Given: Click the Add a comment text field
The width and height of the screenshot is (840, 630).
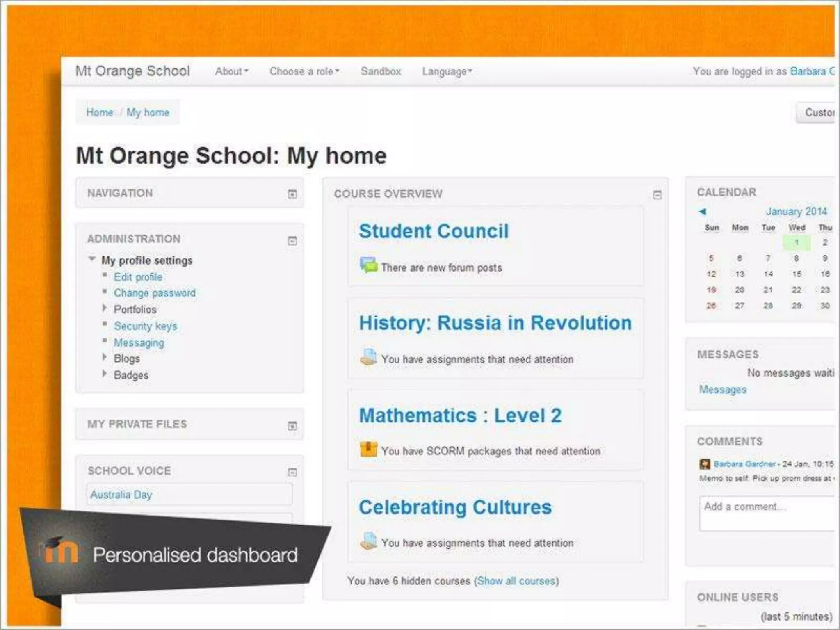Looking at the screenshot, I should pyautogui.click(x=767, y=513).
